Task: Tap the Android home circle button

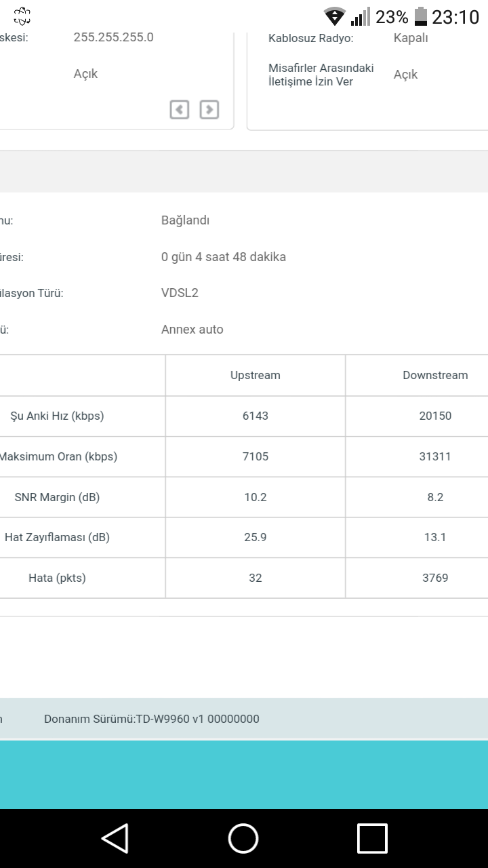Action: (x=243, y=838)
